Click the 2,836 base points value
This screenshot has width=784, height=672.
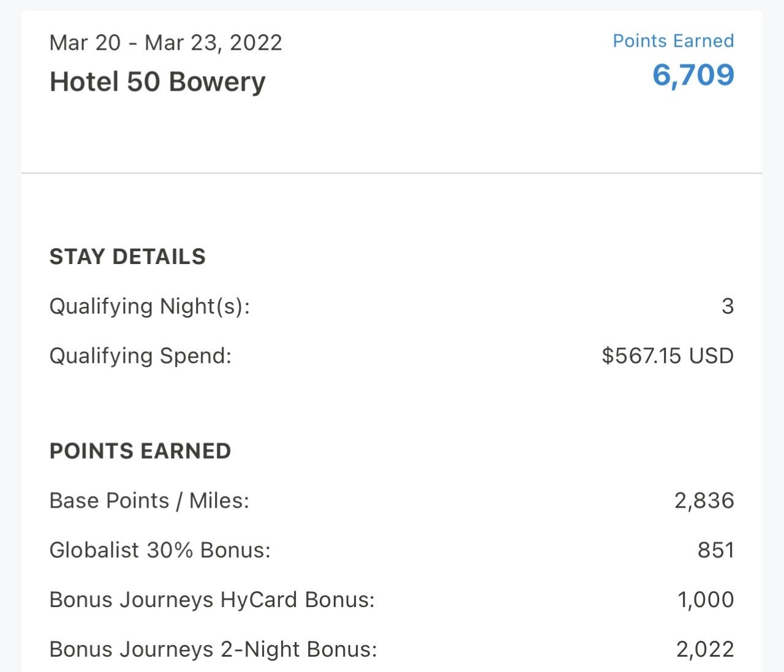click(x=704, y=501)
